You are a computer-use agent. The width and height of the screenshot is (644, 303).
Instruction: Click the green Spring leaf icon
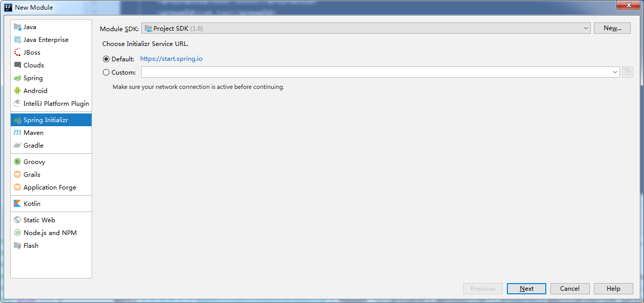17,78
